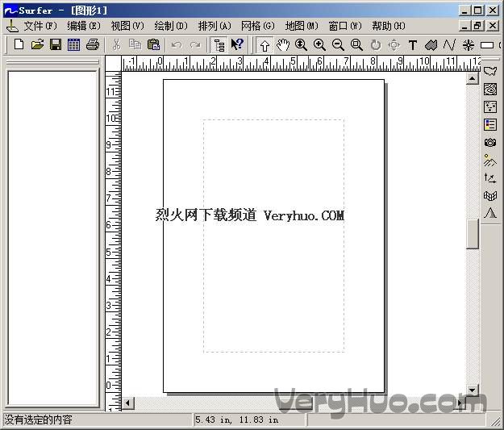Create a surface map triangle icon
The height and width of the screenshot is (430, 504).
tap(490, 213)
